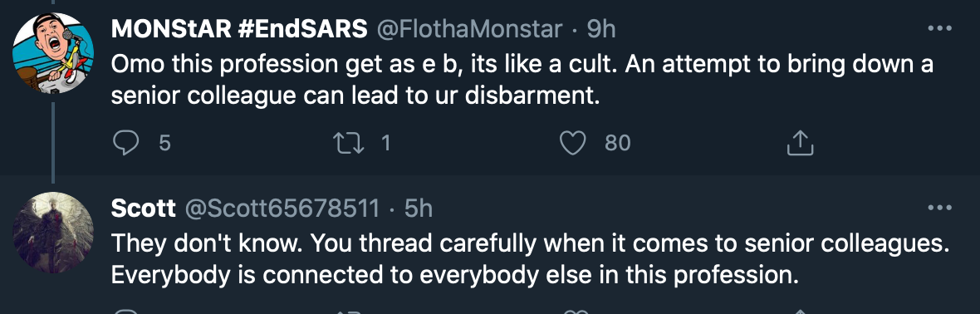980x314 pixels.
Task: Open the @FlothaMonstar handle
Action: pyautogui.click(x=468, y=29)
